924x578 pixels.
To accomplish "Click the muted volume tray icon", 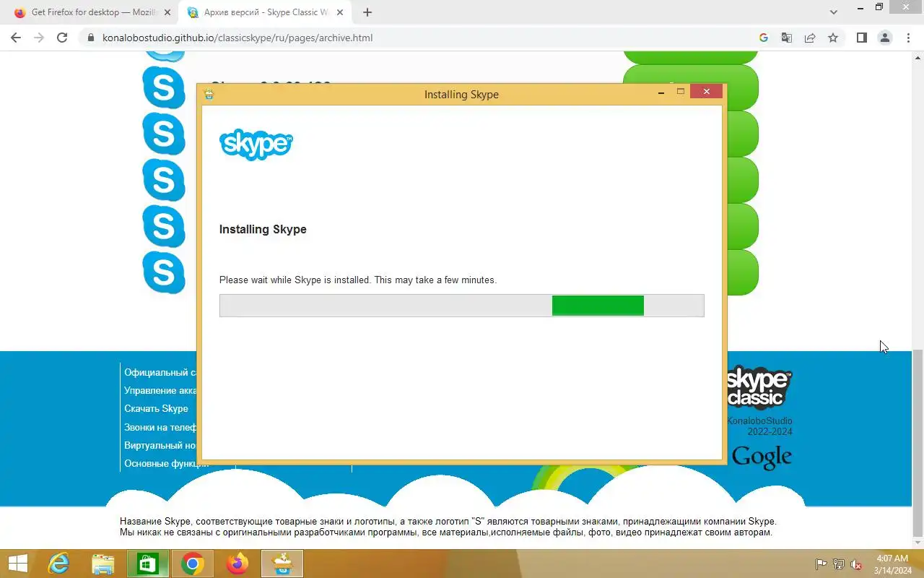I will [x=856, y=564].
